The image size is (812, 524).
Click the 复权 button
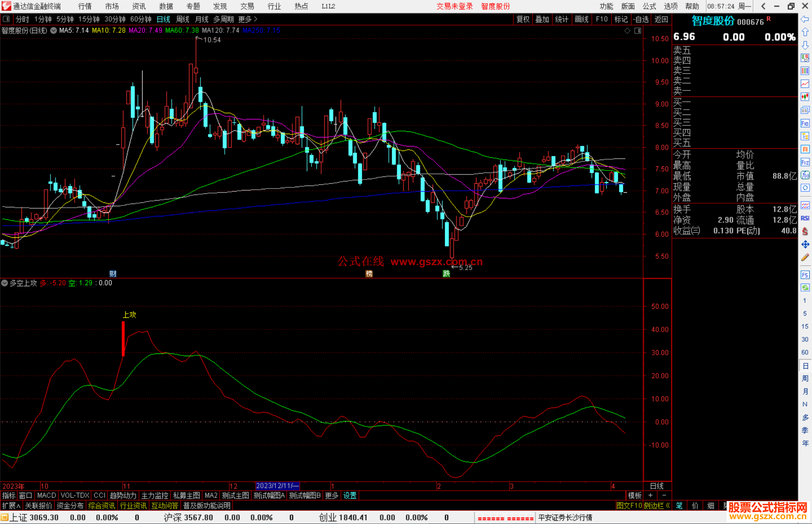(523, 19)
